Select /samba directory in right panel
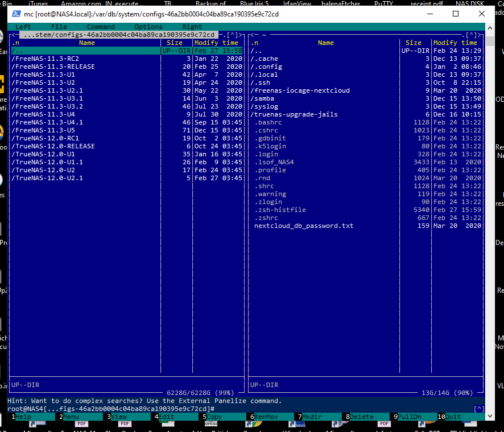Image resolution: width=504 pixels, height=432 pixels. (366, 98)
